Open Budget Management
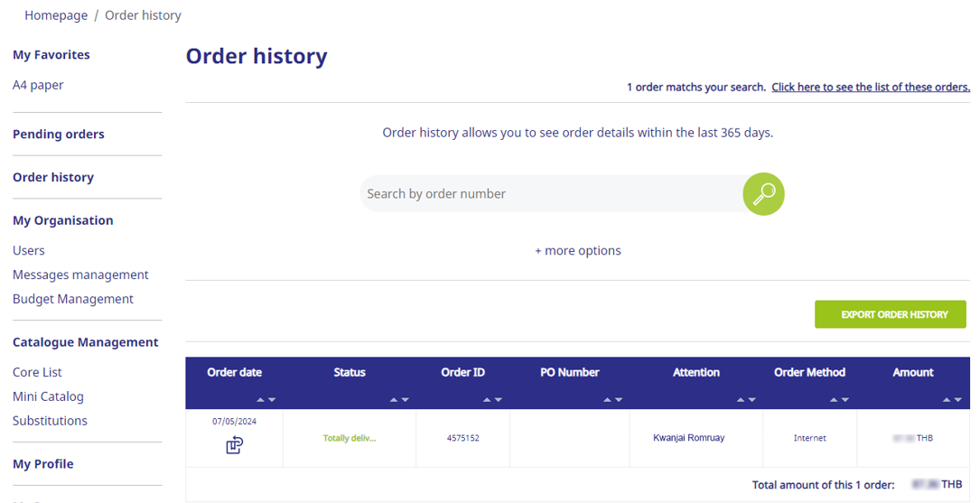 [73, 299]
